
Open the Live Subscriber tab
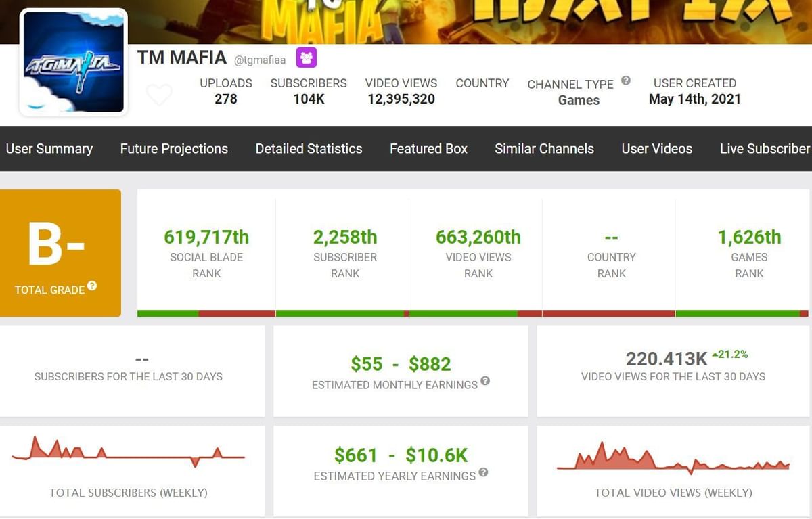pyautogui.click(x=764, y=149)
